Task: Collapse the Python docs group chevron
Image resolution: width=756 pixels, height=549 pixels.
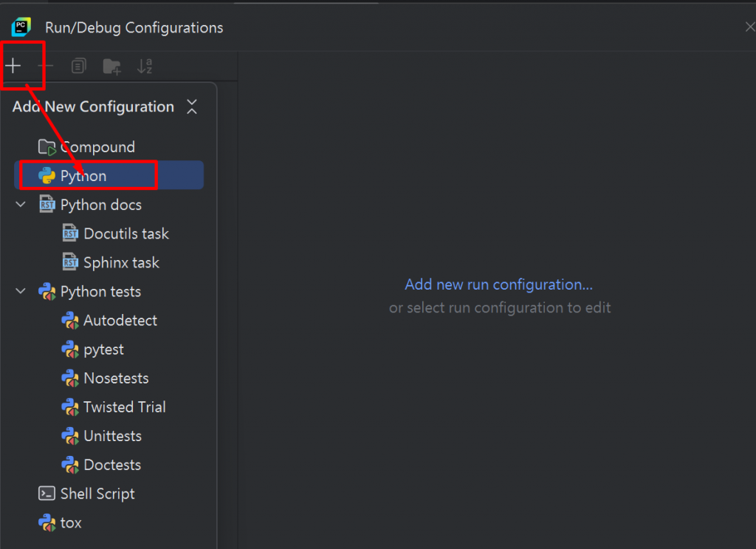Action: click(21, 205)
